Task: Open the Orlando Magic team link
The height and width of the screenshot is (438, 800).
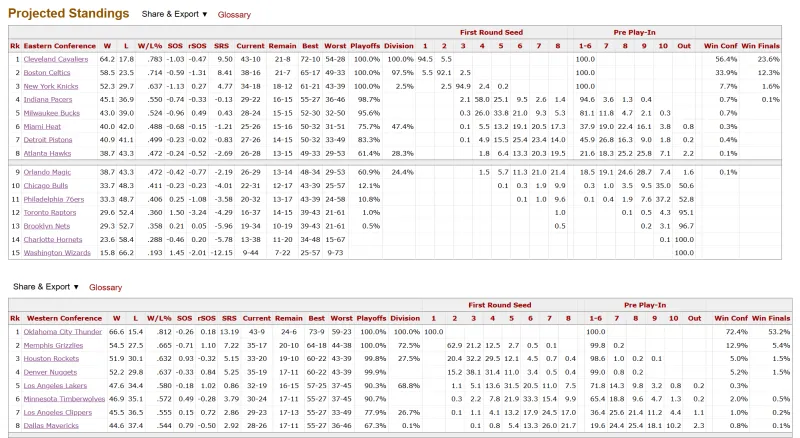Action: [47, 172]
